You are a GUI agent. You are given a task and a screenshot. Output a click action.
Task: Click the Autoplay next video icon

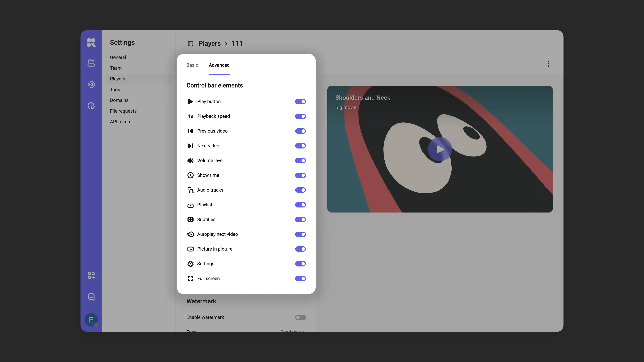(x=190, y=234)
